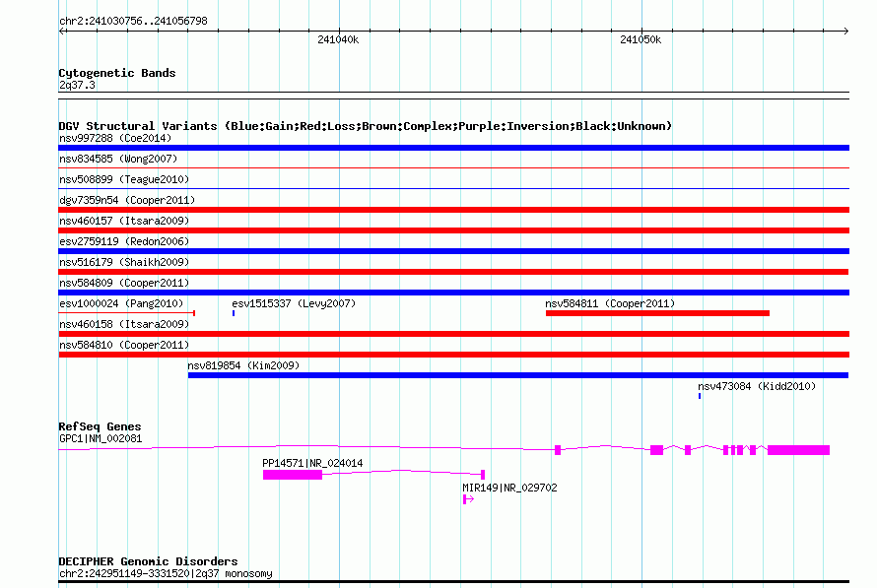Screen dimensions: 877x588
Task: Click the large last exon of GPC1
Action: 799,450
